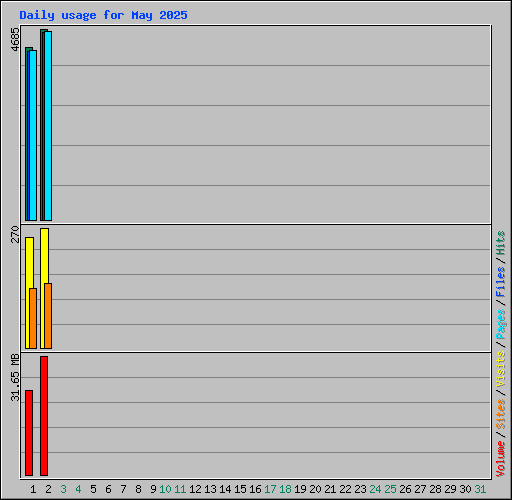The image size is (512, 500).
Task: Select the cyan Pages bar for day 2
Action: (x=48, y=126)
